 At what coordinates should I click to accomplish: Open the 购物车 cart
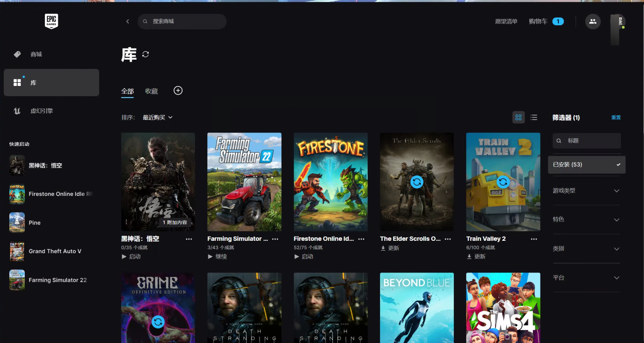[x=546, y=21]
